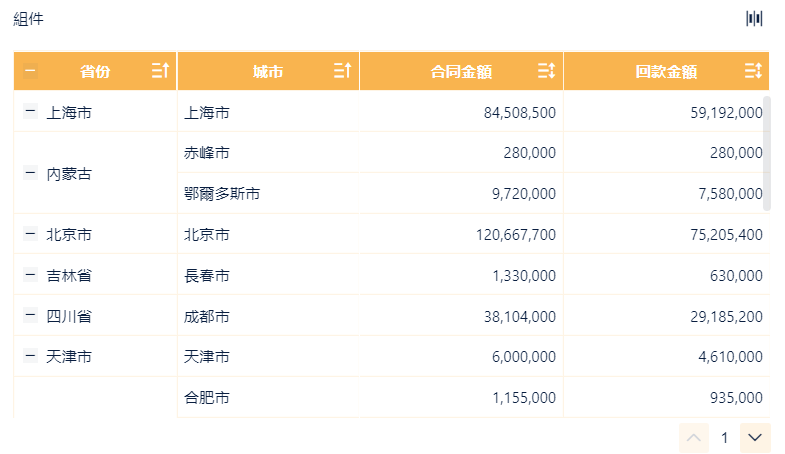
Task: Click the 合肥市 city cell
Action: click(x=207, y=397)
